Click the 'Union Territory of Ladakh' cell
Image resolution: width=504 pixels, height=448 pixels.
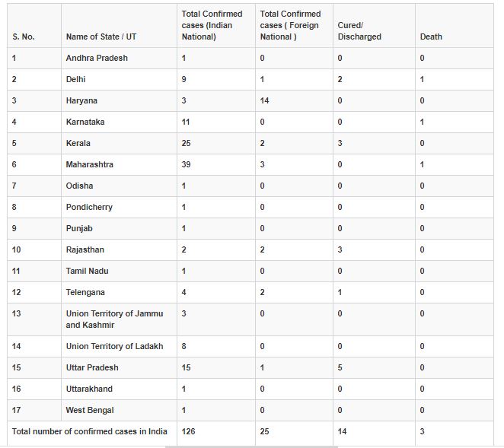click(x=114, y=346)
